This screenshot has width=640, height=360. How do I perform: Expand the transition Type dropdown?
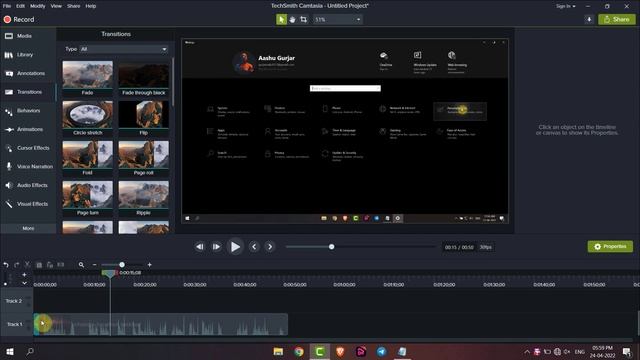(124, 49)
